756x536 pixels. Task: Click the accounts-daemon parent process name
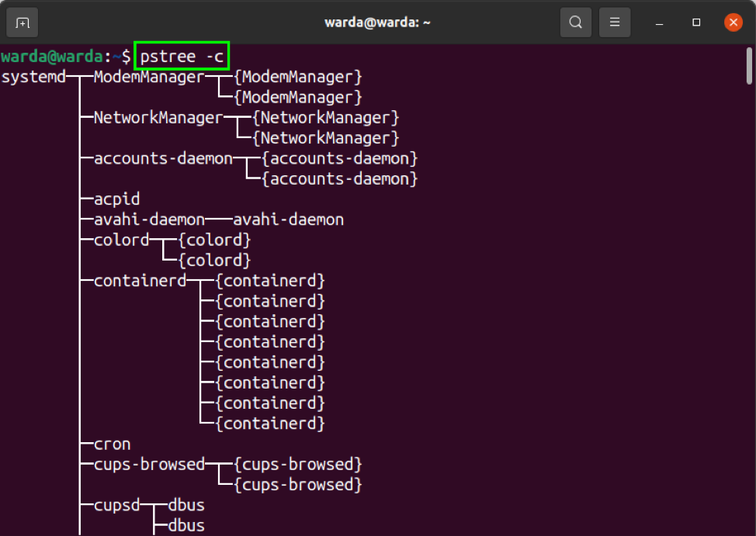pos(163,158)
